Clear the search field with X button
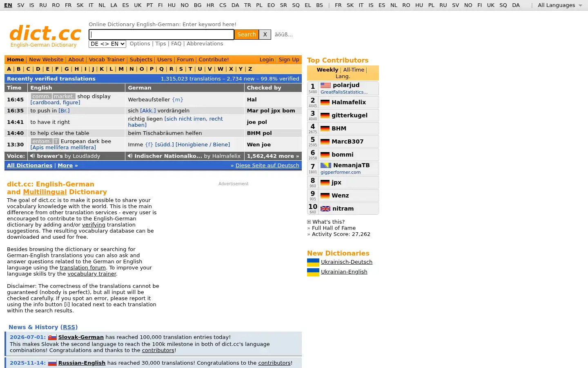588x368 pixels. coord(265,34)
